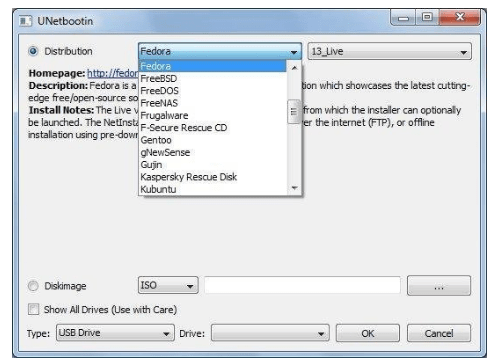Choose F-Secure Rescue CD in the list
Viewport: 493px width, 364px height.
pos(213,128)
